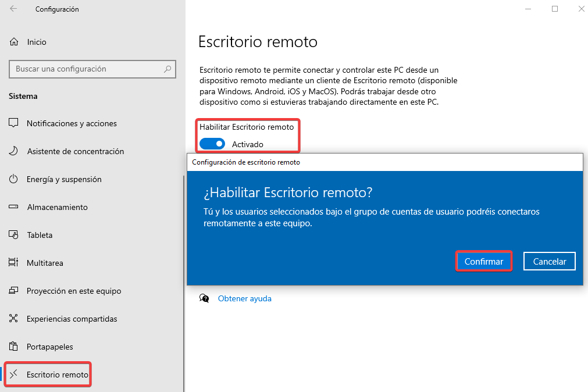Open Notificaciones y acciones icon
Viewport: 588px width, 392px height.
click(x=14, y=123)
